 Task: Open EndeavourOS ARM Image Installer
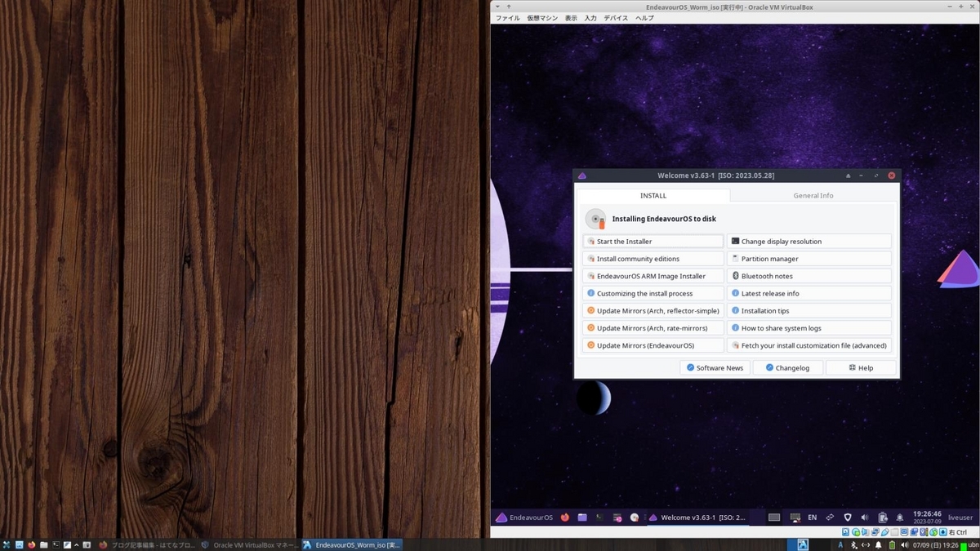tap(653, 276)
